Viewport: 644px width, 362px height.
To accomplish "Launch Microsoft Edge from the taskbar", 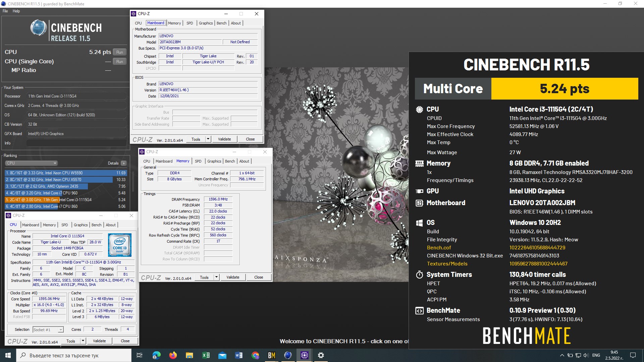I will 156,355.
